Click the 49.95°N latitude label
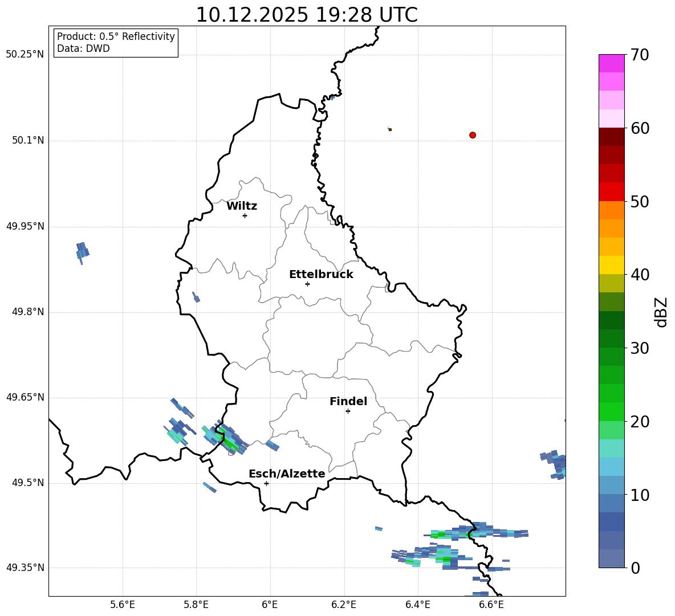The width and height of the screenshot is (675, 616). click(x=25, y=226)
